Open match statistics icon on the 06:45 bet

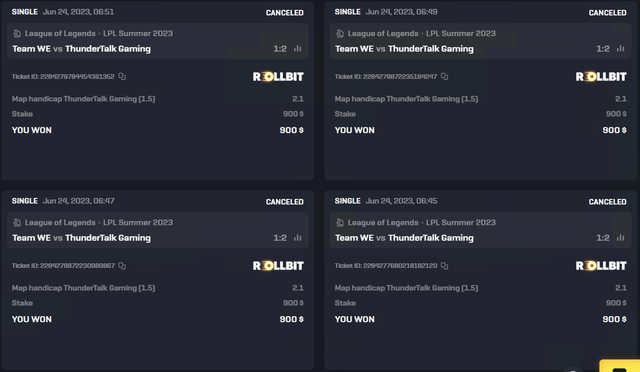[620, 238]
